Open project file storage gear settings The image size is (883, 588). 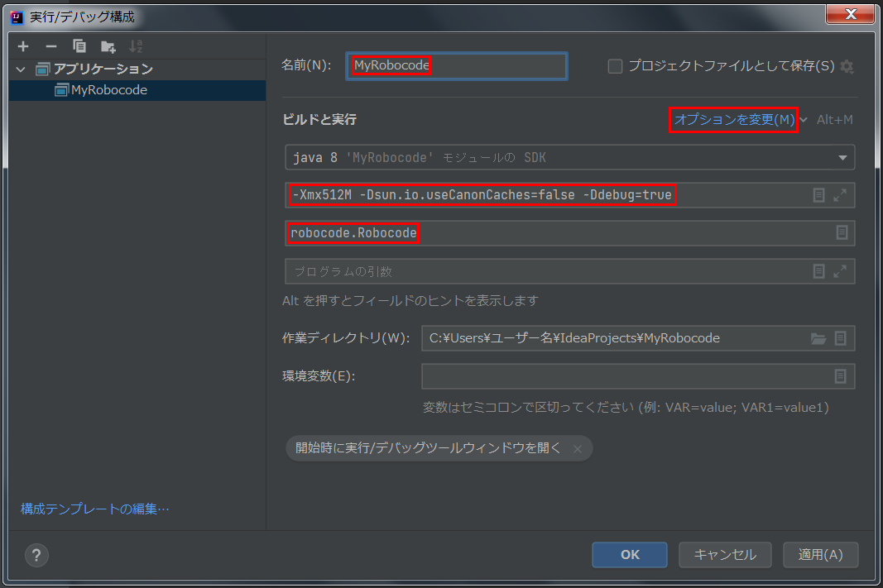847,66
